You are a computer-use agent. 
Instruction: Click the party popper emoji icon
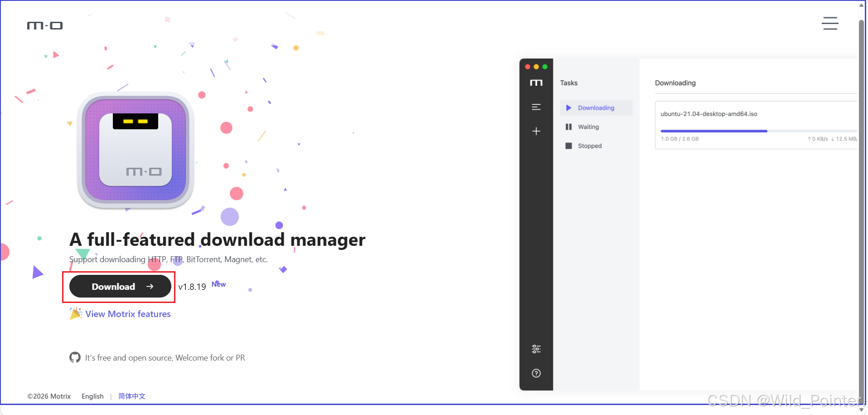point(76,313)
